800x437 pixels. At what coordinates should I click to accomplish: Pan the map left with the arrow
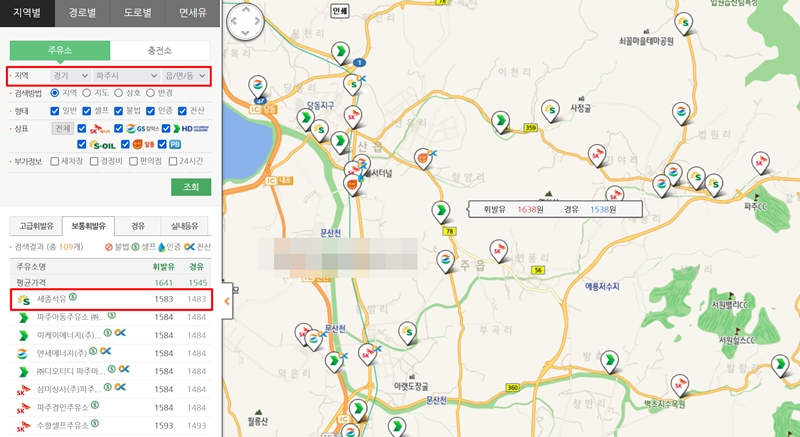(x=234, y=21)
